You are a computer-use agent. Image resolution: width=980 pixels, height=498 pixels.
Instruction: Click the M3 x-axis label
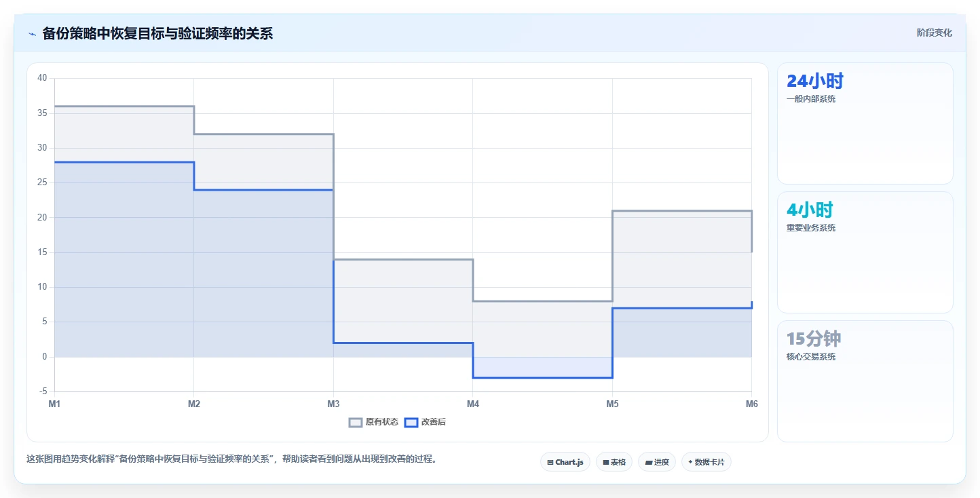(333, 404)
